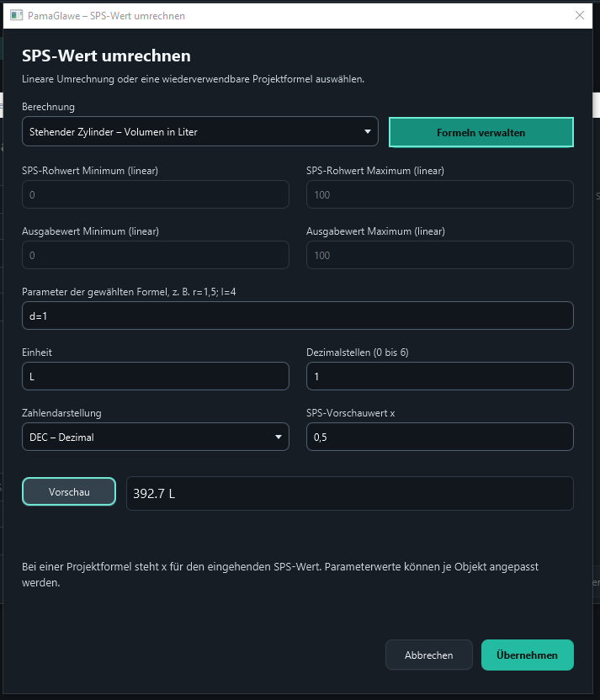Click the Vorschau button

(69, 492)
